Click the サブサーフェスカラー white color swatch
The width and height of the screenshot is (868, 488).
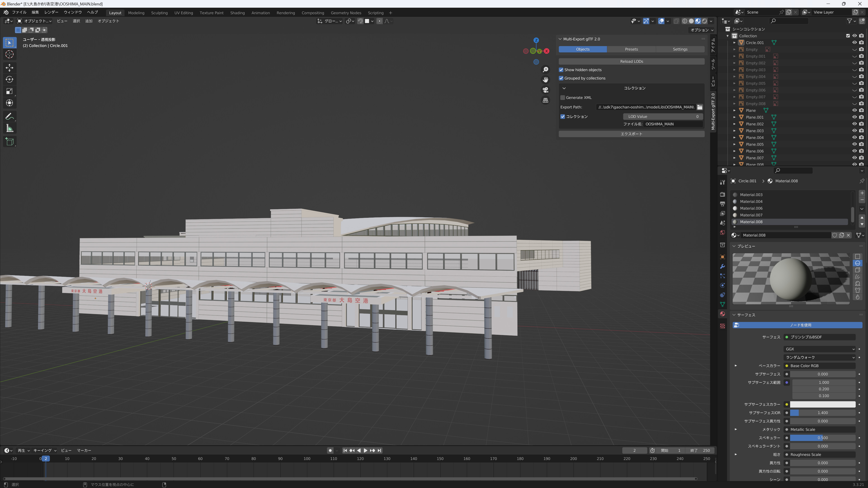823,404
